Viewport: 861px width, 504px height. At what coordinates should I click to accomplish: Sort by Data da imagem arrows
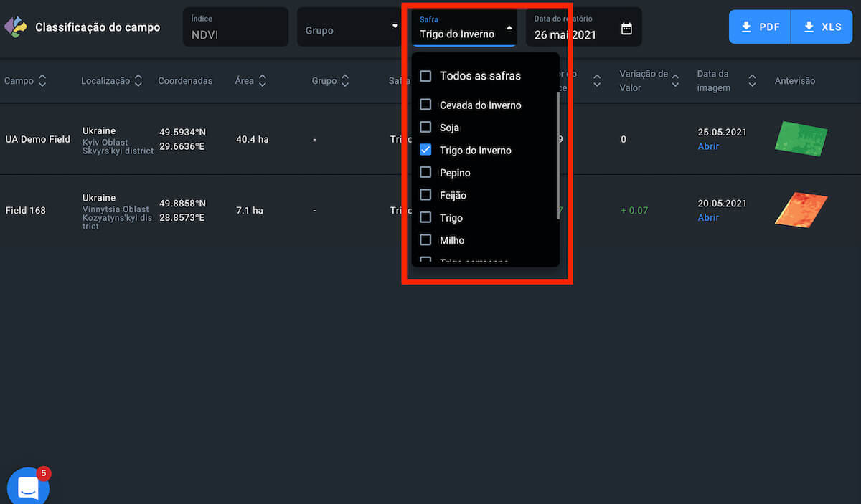pyautogui.click(x=752, y=81)
